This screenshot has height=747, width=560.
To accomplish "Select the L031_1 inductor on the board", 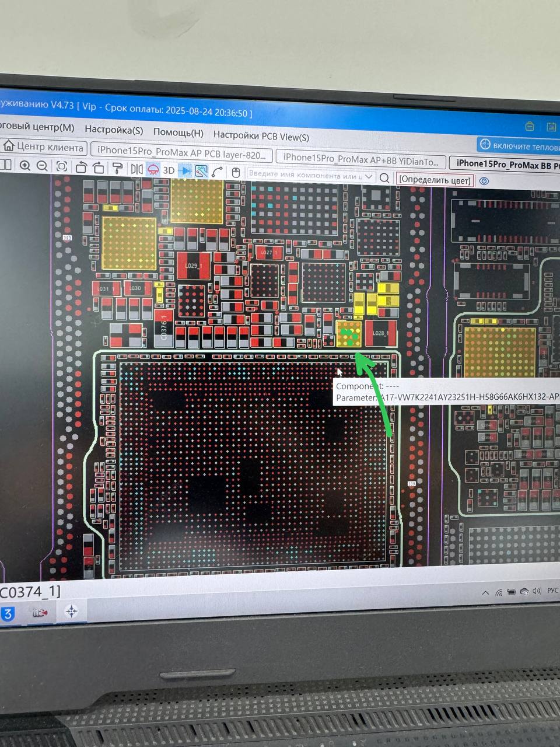I will [x=107, y=289].
